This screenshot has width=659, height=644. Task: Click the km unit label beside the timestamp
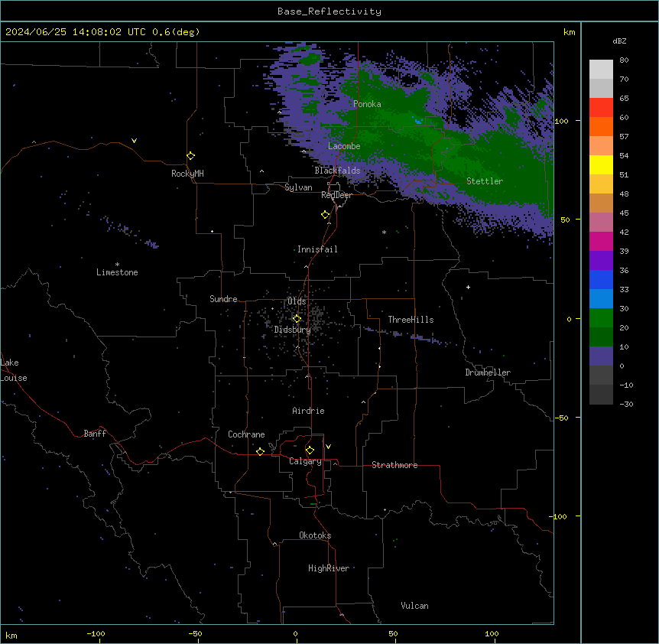[x=570, y=32]
